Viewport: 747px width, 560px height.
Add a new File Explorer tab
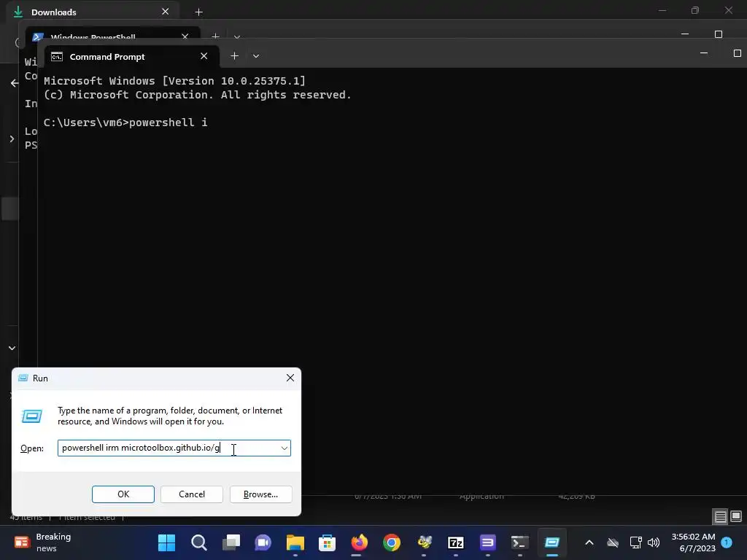tap(198, 12)
